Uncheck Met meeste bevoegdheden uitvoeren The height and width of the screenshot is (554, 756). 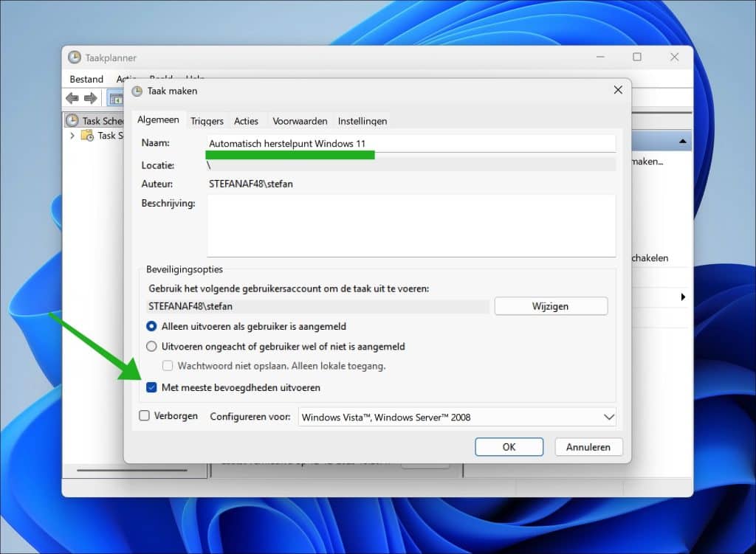(x=151, y=387)
